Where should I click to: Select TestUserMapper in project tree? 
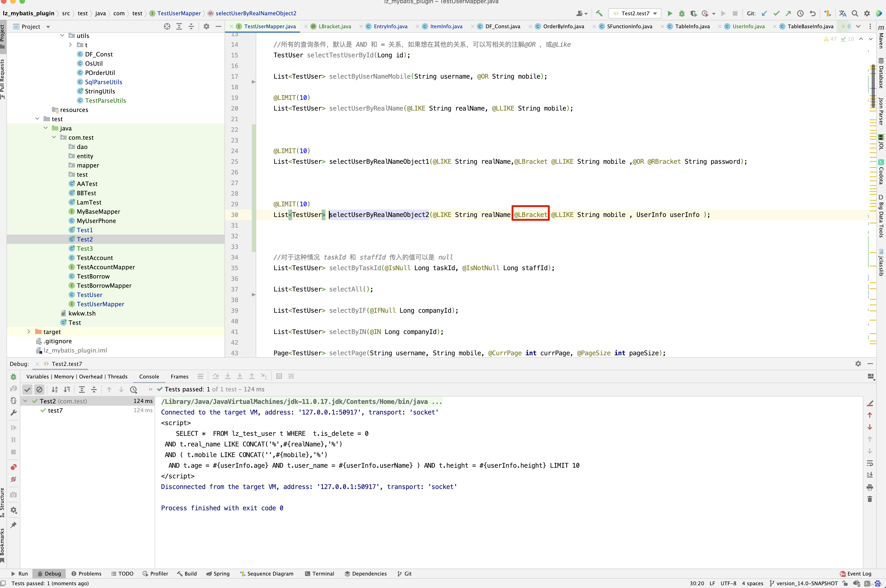(100, 304)
